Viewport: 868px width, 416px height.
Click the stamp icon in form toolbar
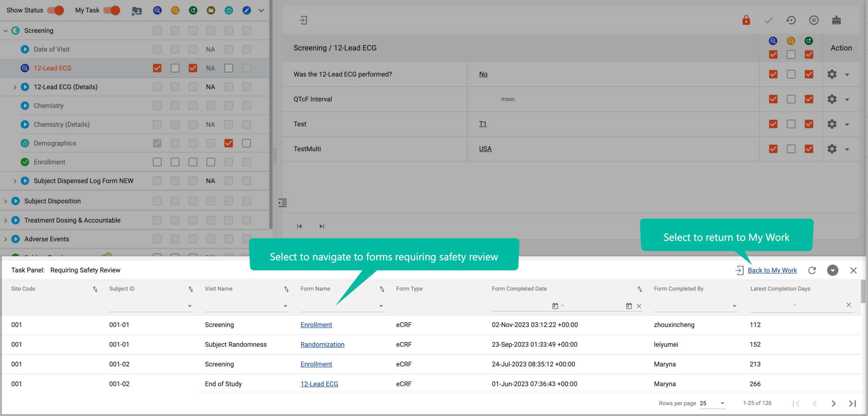click(x=836, y=20)
